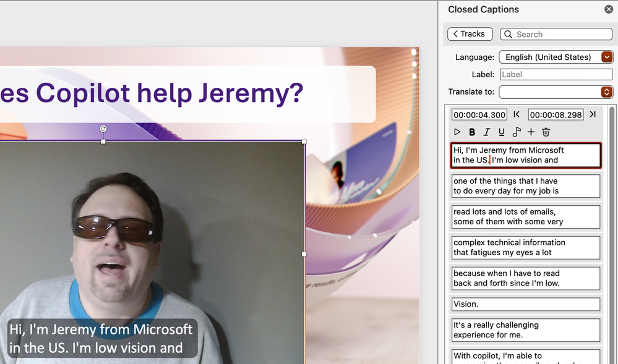Click the Label text field
The image size is (618, 364).
pyautogui.click(x=556, y=74)
